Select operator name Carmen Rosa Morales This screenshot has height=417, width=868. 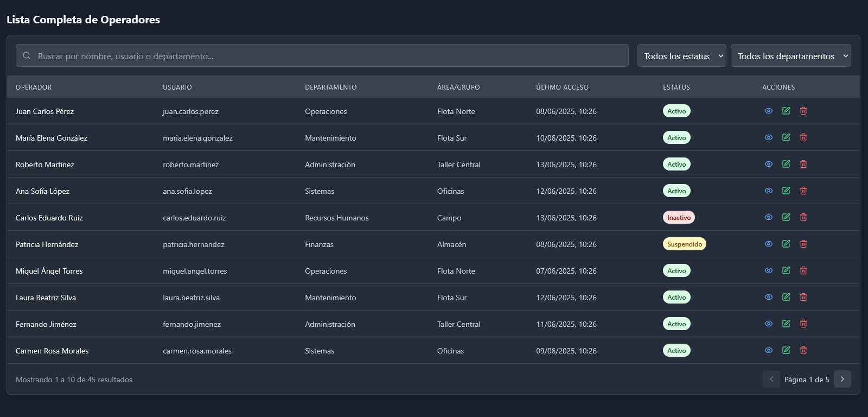[52, 351]
